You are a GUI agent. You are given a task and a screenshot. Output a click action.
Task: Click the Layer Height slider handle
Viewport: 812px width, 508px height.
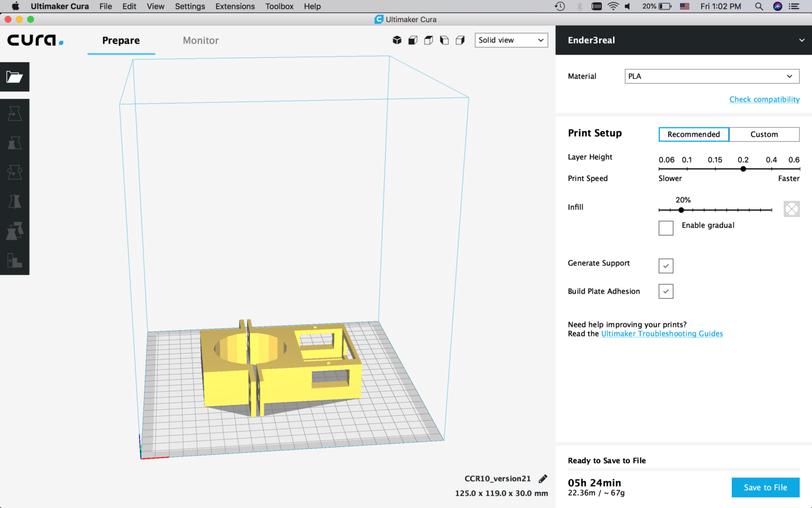click(743, 169)
